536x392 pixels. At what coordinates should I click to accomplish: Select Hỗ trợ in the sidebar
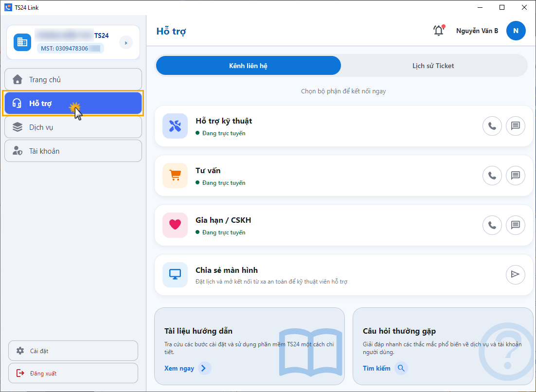point(73,103)
